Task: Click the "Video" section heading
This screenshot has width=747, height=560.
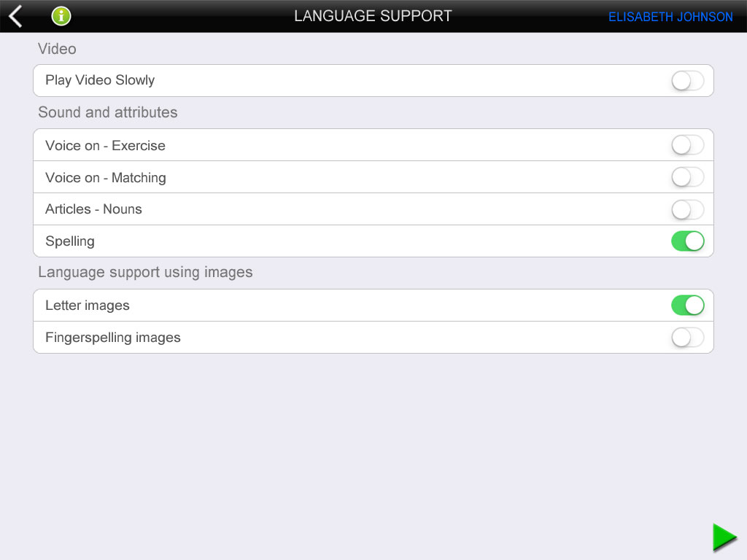Action: [57, 49]
